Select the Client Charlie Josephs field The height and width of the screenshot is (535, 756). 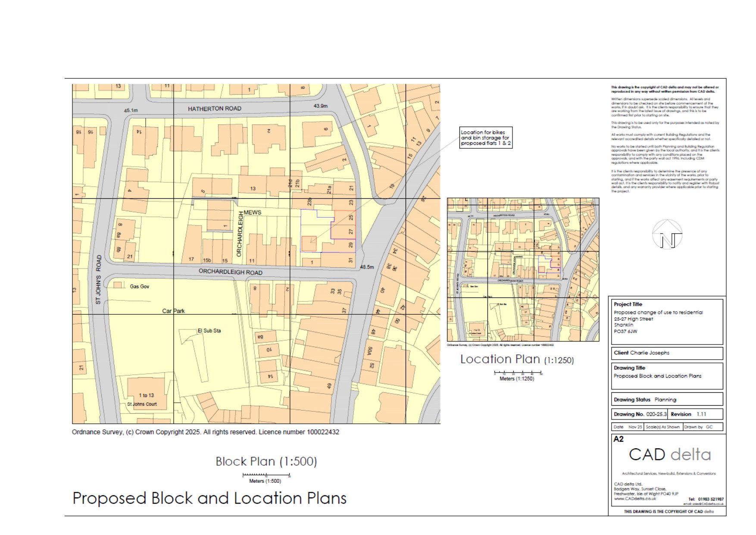click(666, 353)
